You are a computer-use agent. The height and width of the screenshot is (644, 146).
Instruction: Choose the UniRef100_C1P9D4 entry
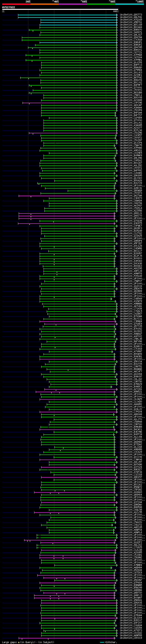pos(131,118)
